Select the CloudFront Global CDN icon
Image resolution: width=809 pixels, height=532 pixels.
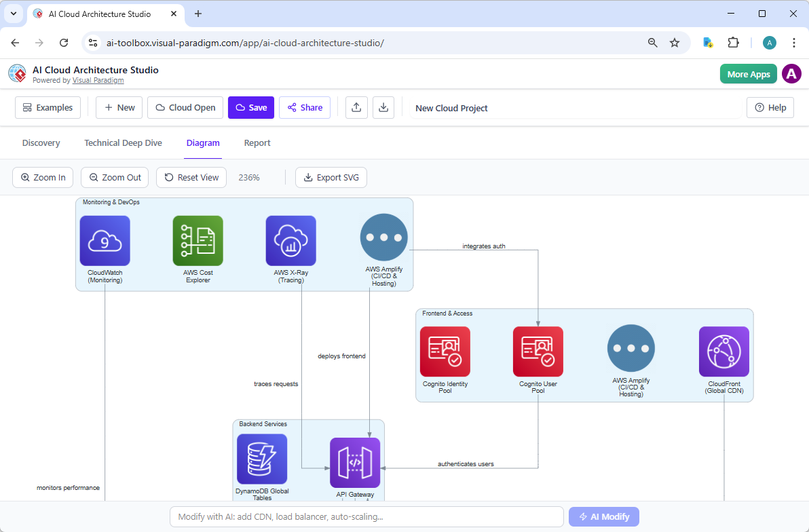pyautogui.click(x=723, y=351)
